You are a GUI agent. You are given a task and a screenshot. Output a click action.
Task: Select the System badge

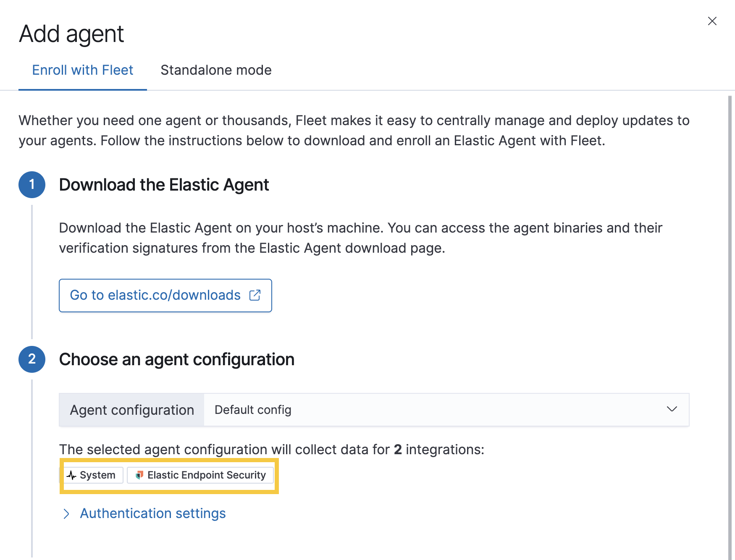[93, 475]
